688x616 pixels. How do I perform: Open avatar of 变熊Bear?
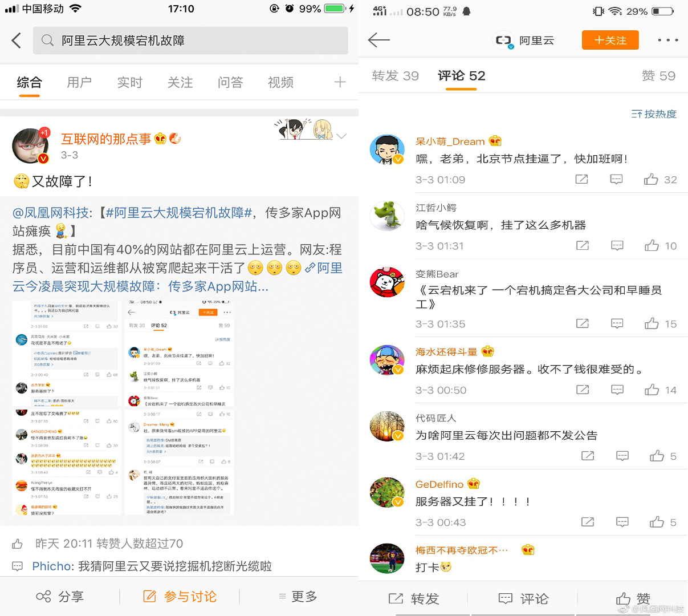coord(387,282)
